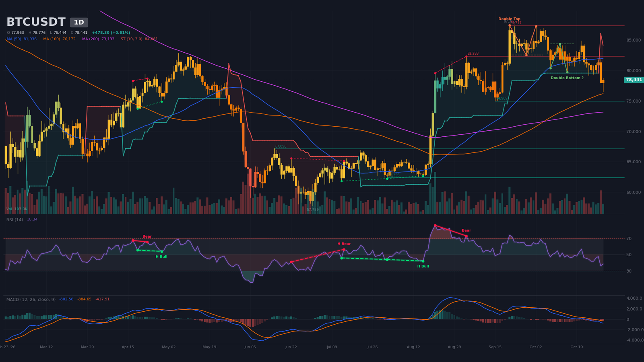The width and height of the screenshot is (644, 362).
Task: Click the BTCUSDT symbol title
Action: [36, 22]
